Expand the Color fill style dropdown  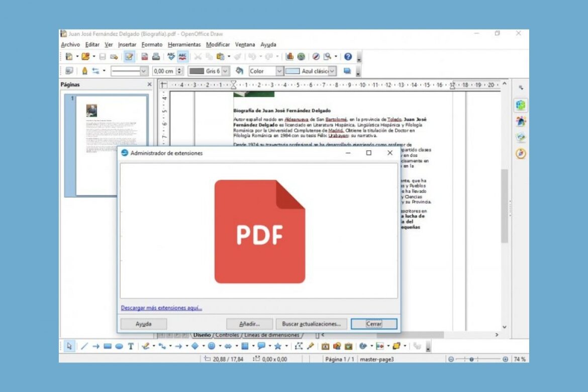[279, 71]
